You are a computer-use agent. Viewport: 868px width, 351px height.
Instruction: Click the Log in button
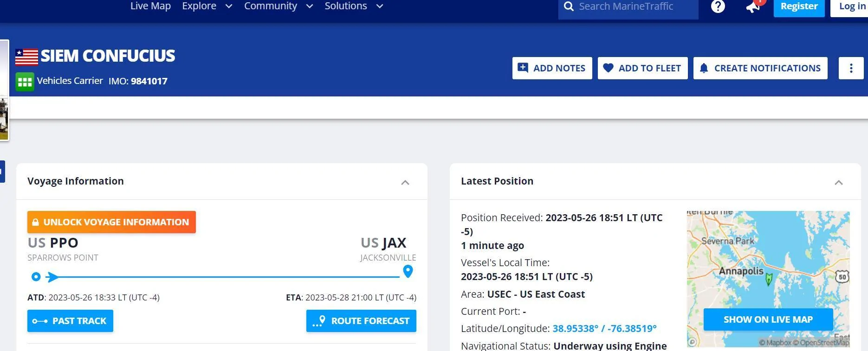point(850,7)
